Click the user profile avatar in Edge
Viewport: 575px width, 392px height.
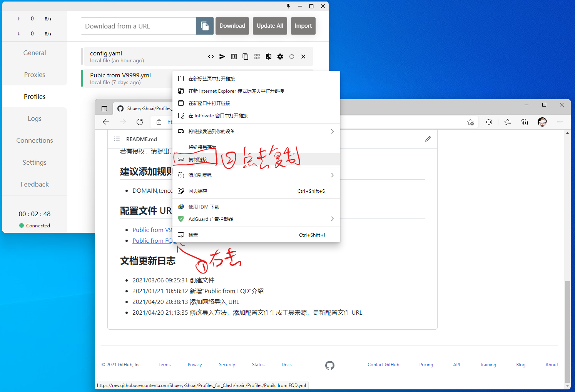click(542, 122)
